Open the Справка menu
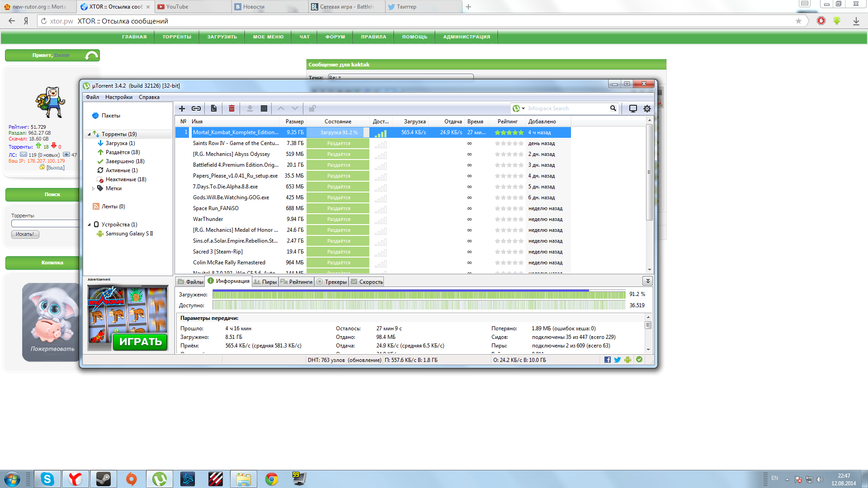The width and height of the screenshot is (868, 488). 149,97
